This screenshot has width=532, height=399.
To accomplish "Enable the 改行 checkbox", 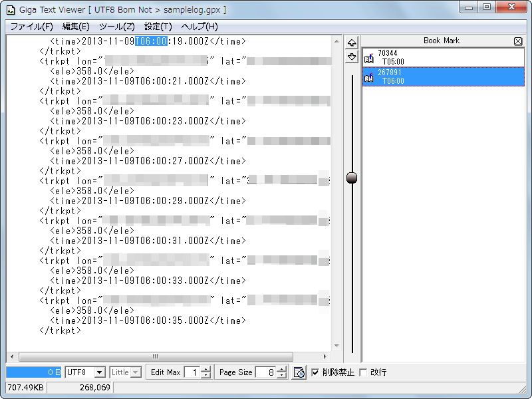I will click(x=363, y=372).
